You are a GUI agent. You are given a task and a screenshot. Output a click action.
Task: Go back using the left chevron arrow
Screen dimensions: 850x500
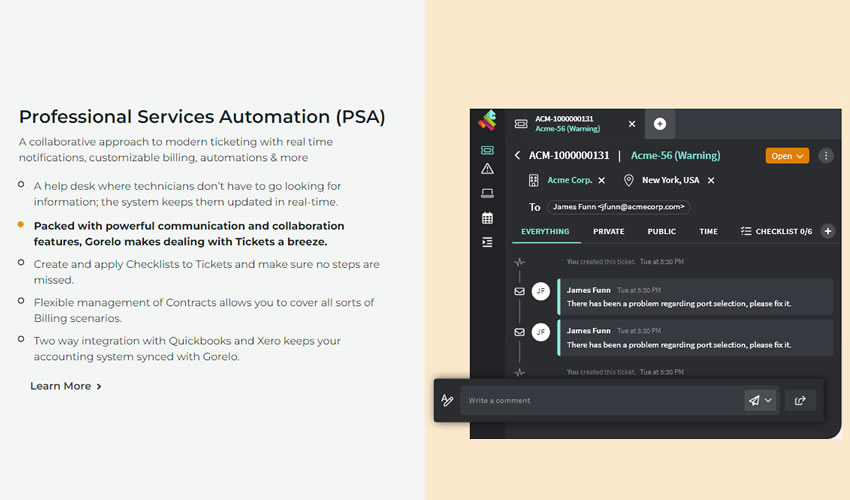(517, 156)
